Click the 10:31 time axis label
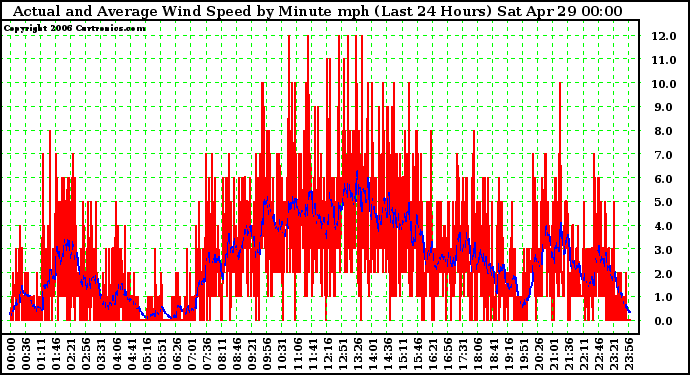This screenshot has width=690, height=375. (x=282, y=354)
